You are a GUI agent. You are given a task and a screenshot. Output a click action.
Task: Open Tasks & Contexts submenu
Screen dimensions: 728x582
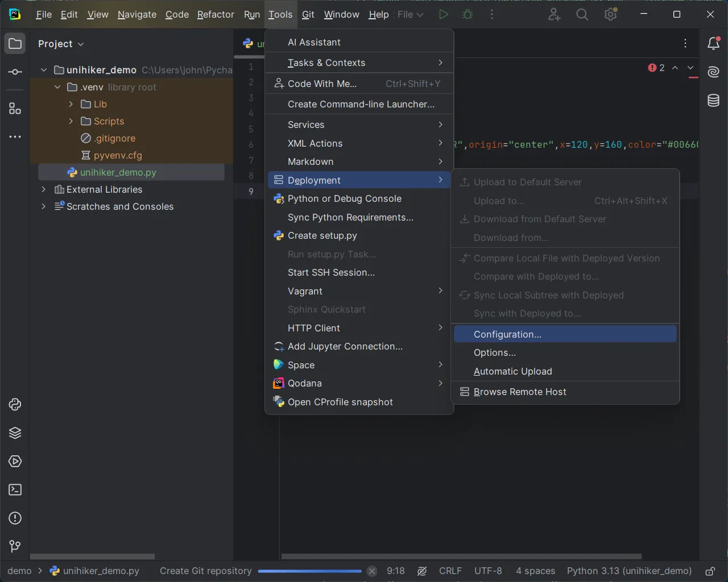(359, 63)
